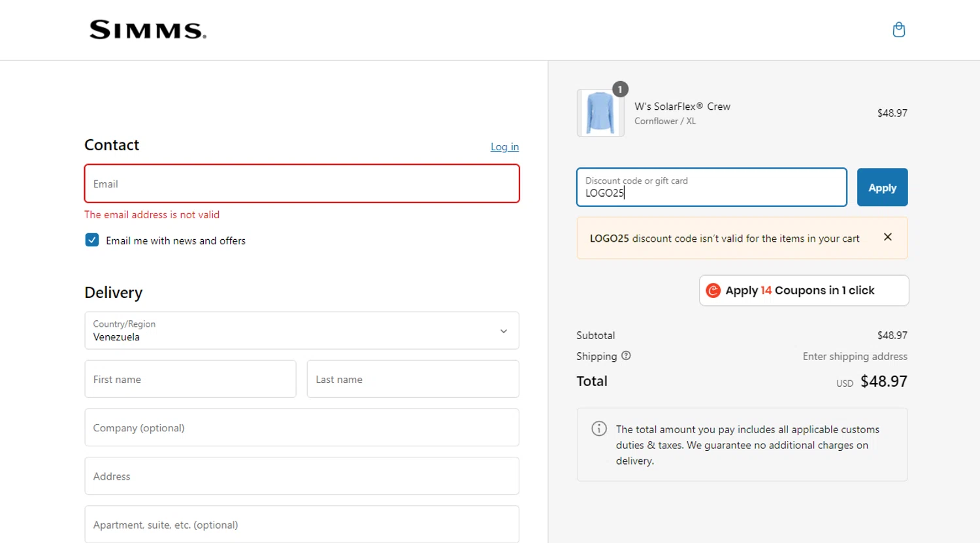Click the discount code or gift card field
This screenshot has width=980, height=543.
click(x=711, y=188)
